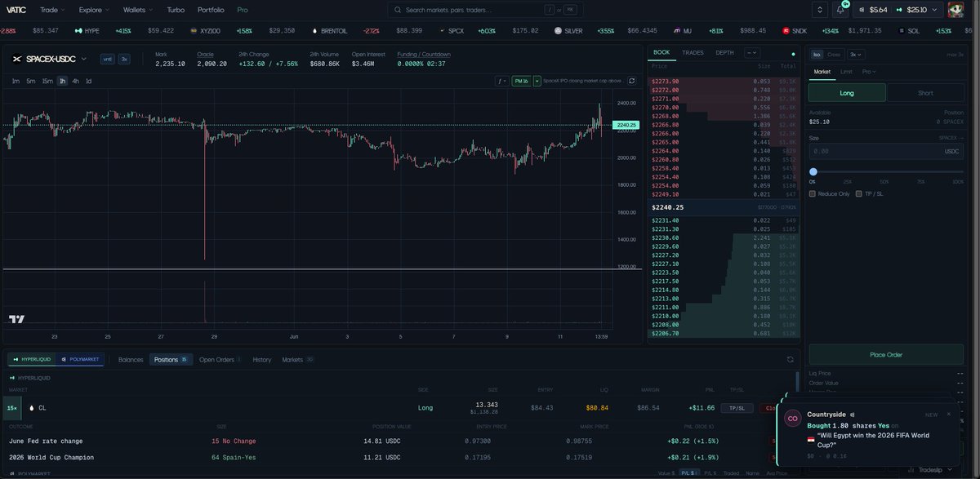Open the Countryside avatar in the notification

click(792, 418)
